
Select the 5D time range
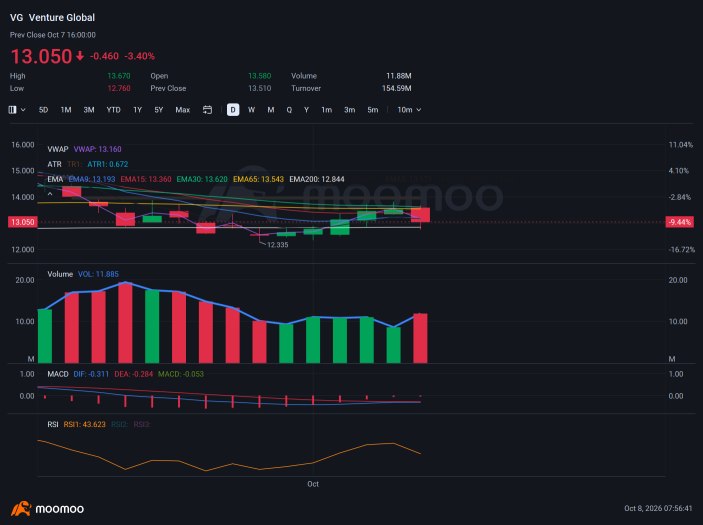pyautogui.click(x=43, y=110)
